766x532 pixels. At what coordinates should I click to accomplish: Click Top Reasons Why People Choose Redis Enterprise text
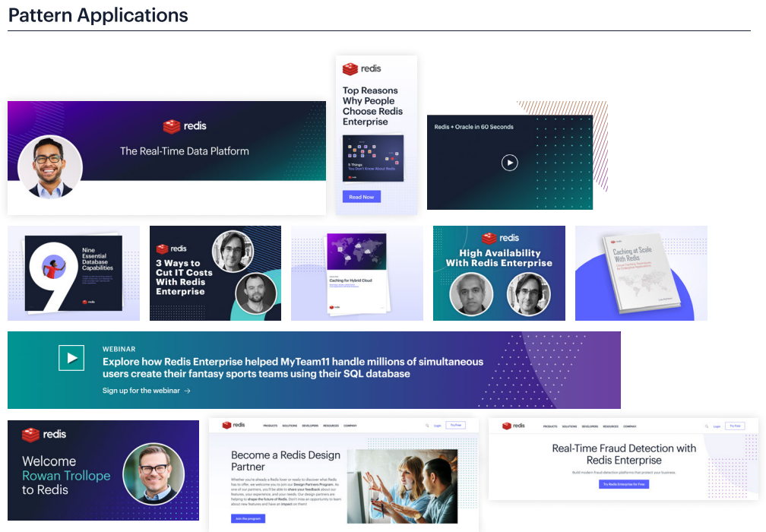click(372, 106)
